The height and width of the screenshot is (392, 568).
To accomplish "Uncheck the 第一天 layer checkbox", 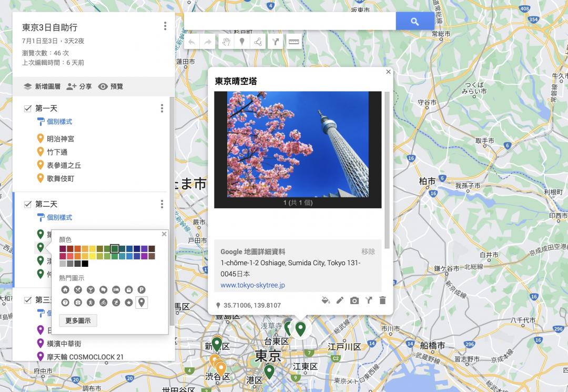I will coord(28,108).
